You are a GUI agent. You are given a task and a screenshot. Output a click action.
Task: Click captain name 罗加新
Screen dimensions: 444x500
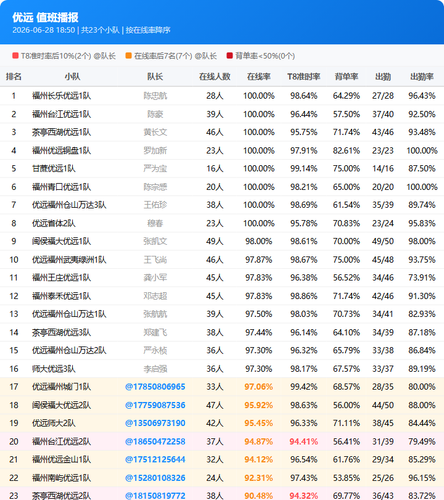click(155, 150)
